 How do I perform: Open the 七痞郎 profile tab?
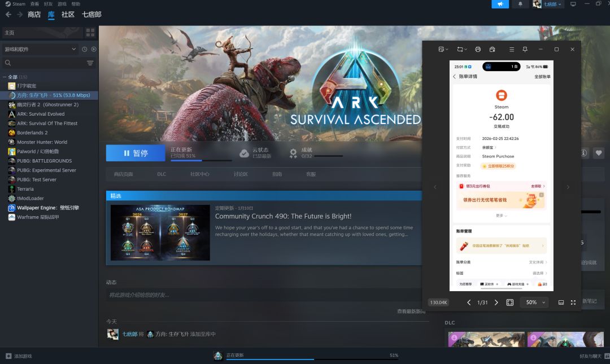(91, 14)
